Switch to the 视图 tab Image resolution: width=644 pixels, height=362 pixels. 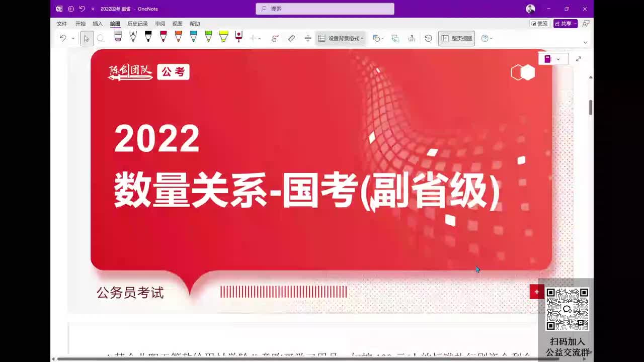(177, 24)
